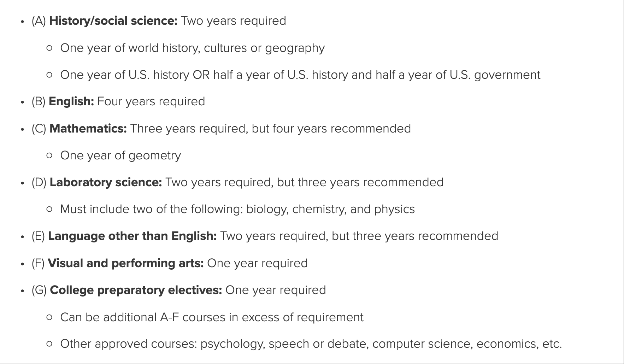Click the bold 'Visual and performing arts' heading
The image size is (624, 364).
(x=125, y=263)
